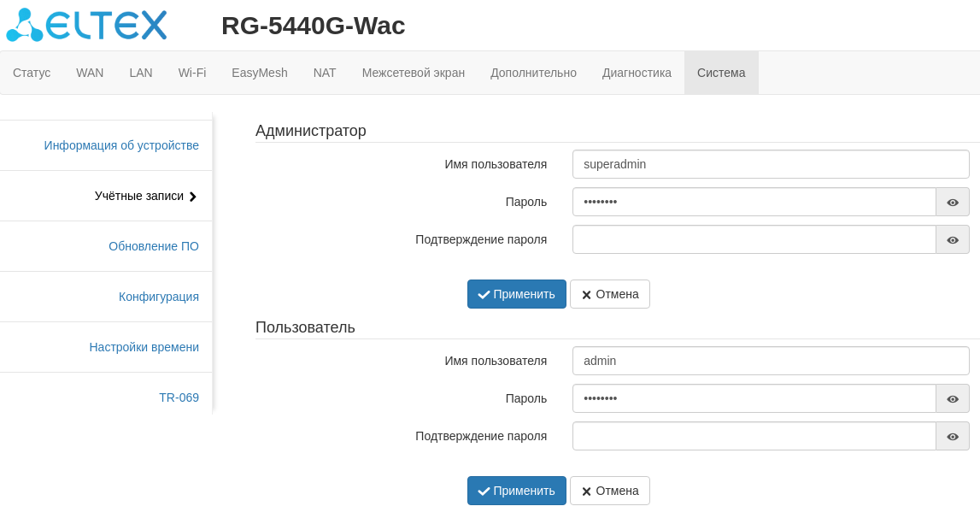Show the Administrator password

click(953, 202)
